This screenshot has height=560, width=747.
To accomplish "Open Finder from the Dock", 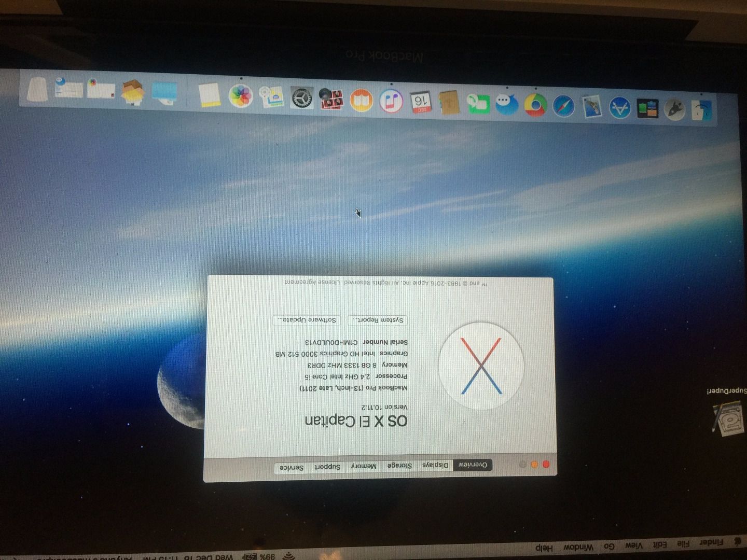I will click(x=702, y=110).
